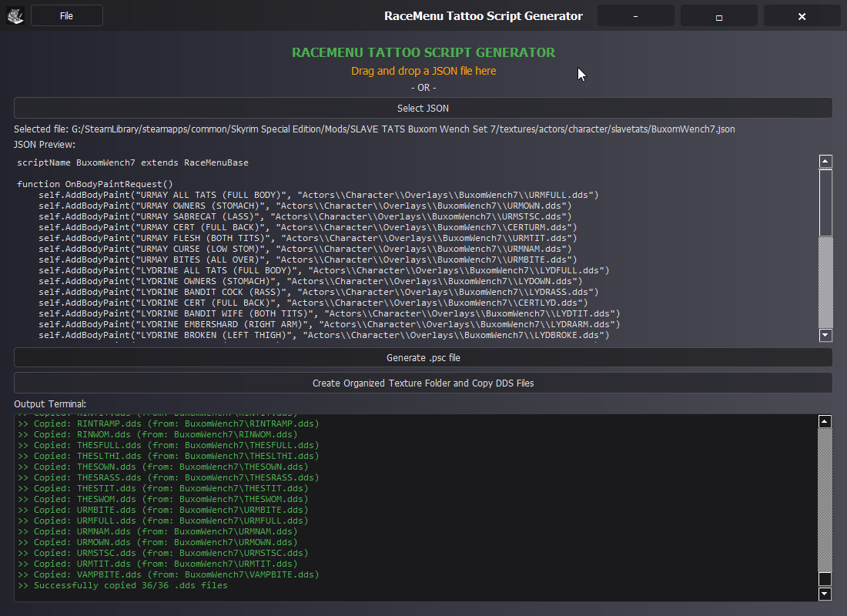
Task: Click the 'scriptName BuxomWench7 extends RaceMenuBase' line
Action: tap(133, 162)
